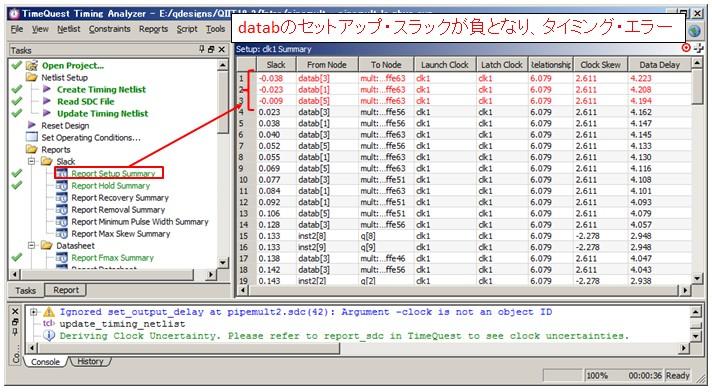This screenshot has width=712, height=392.
Task: Open the Constraints menu
Action: (x=109, y=29)
